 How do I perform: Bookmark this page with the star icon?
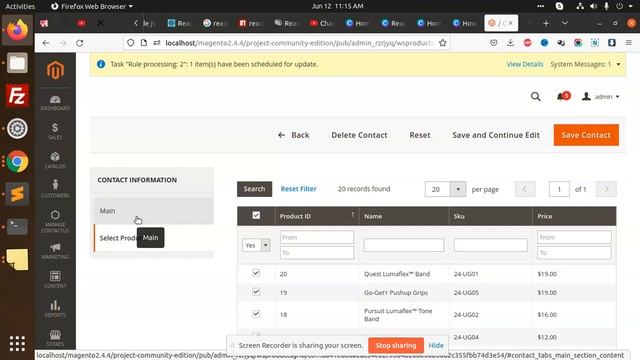442,43
